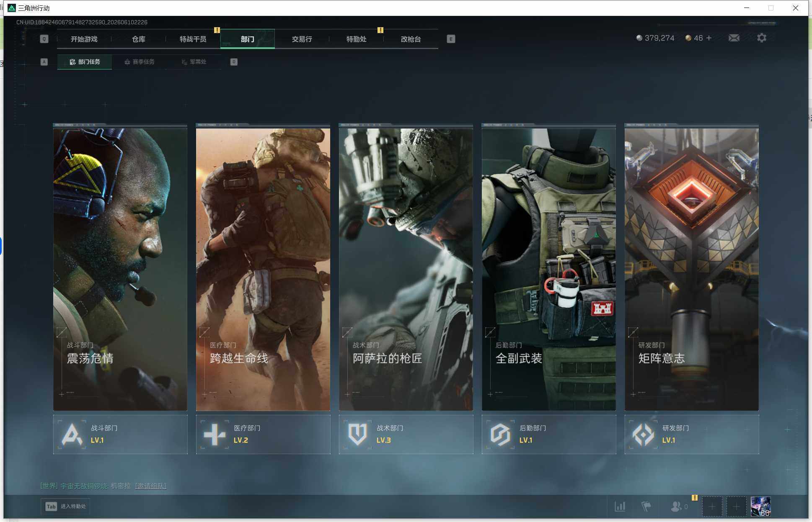812x522 pixels.
Task: Click the 邀请组队 link in chat
Action: coord(151,486)
